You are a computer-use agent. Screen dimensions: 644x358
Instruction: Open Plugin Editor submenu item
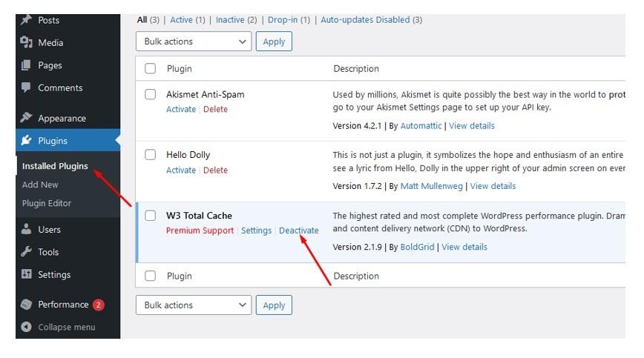(47, 203)
